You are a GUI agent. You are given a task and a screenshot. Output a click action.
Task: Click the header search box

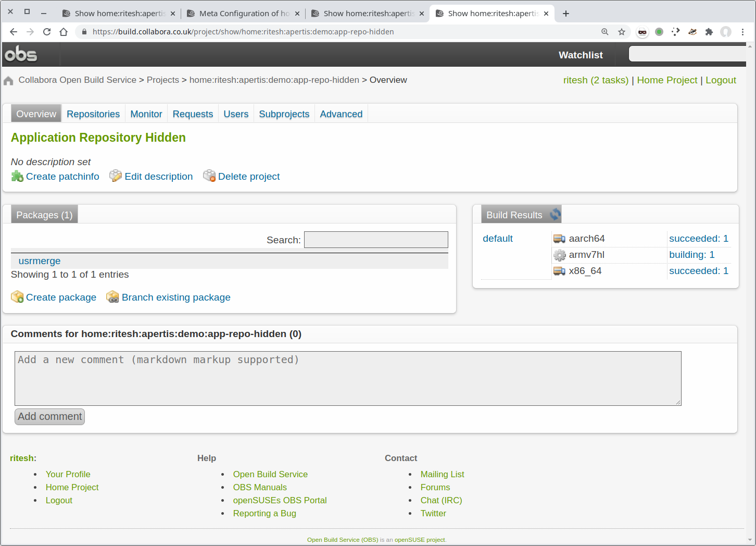[x=687, y=54]
